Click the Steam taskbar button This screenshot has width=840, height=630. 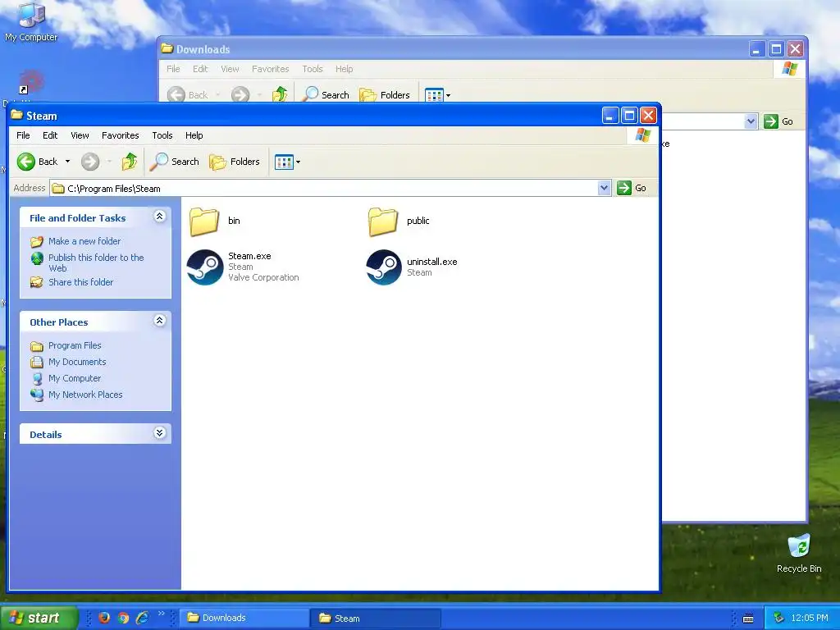click(376, 619)
